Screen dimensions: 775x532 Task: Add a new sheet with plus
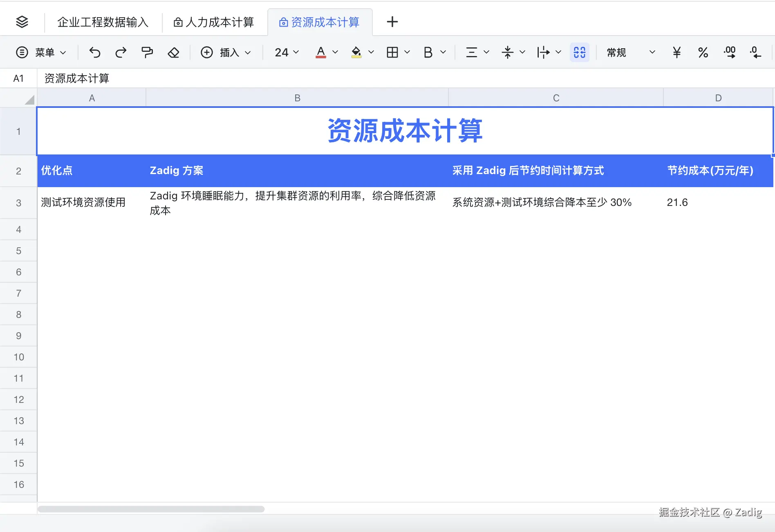click(x=392, y=22)
